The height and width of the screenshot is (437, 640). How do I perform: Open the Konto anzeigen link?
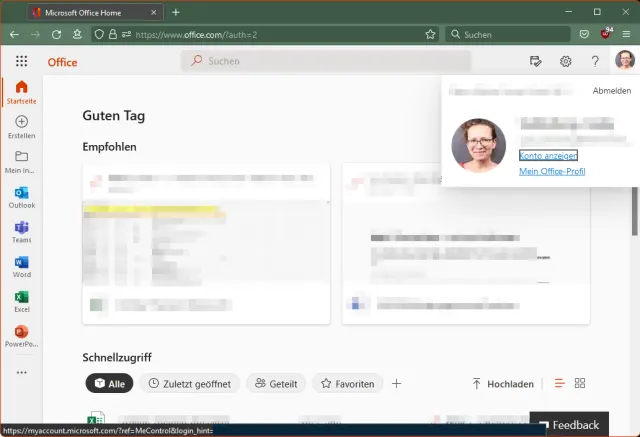coord(548,155)
